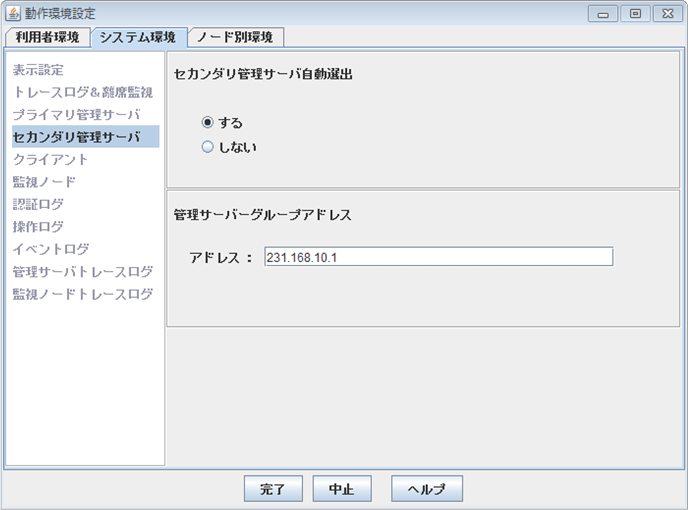The image size is (688, 510).
Task: Switch to the 利用者環境 tab
Action: tap(47, 37)
